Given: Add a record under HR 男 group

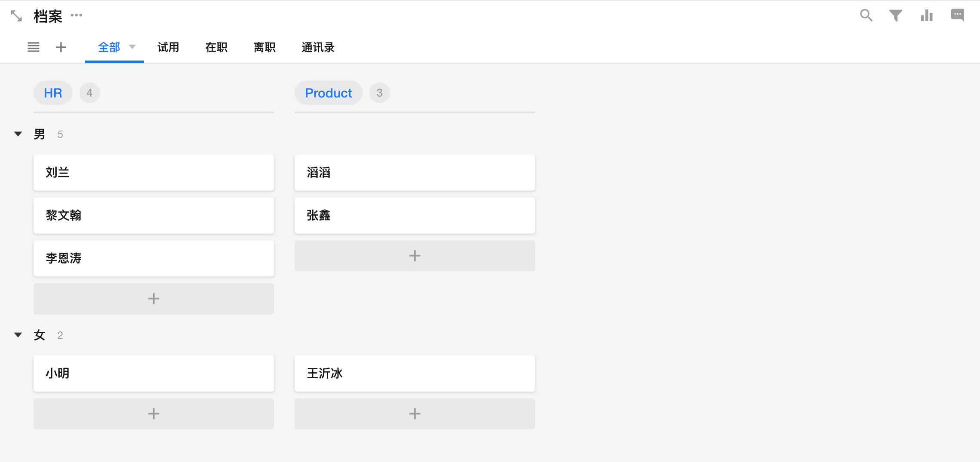Looking at the screenshot, I should pos(153,299).
